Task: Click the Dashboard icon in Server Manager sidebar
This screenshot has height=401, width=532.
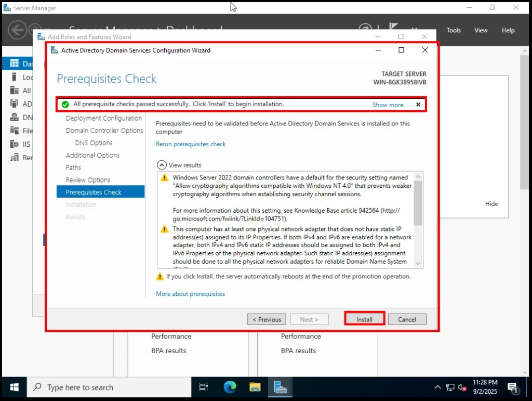Action: point(14,63)
